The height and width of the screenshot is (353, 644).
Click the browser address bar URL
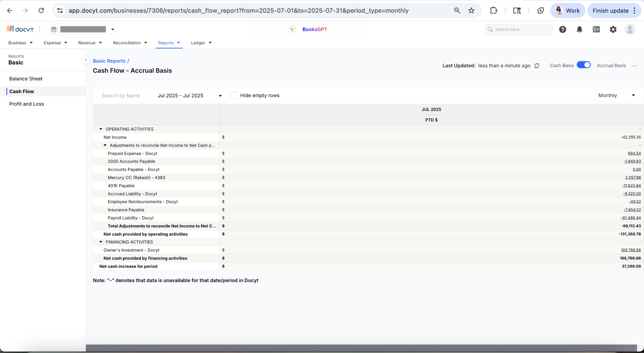239,11
